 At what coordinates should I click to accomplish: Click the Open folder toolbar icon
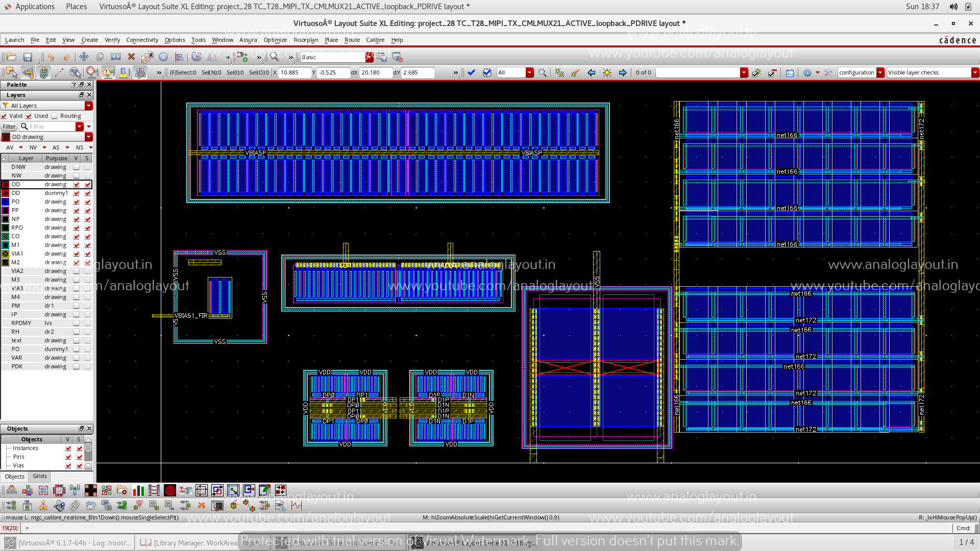pyautogui.click(x=11, y=57)
